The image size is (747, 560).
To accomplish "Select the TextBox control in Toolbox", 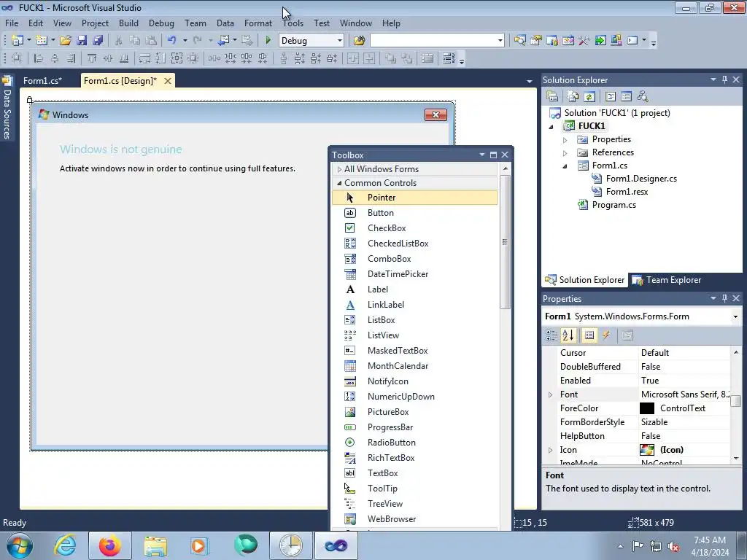I will [x=414, y=472].
